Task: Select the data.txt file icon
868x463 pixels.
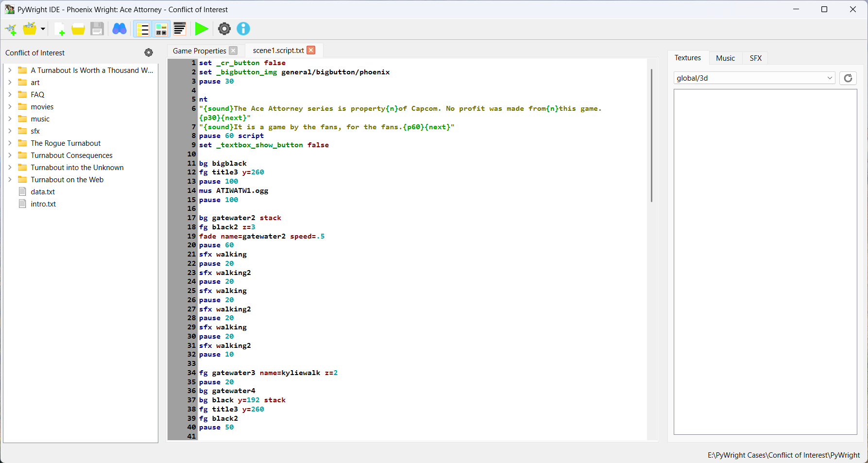Action: [x=22, y=192]
